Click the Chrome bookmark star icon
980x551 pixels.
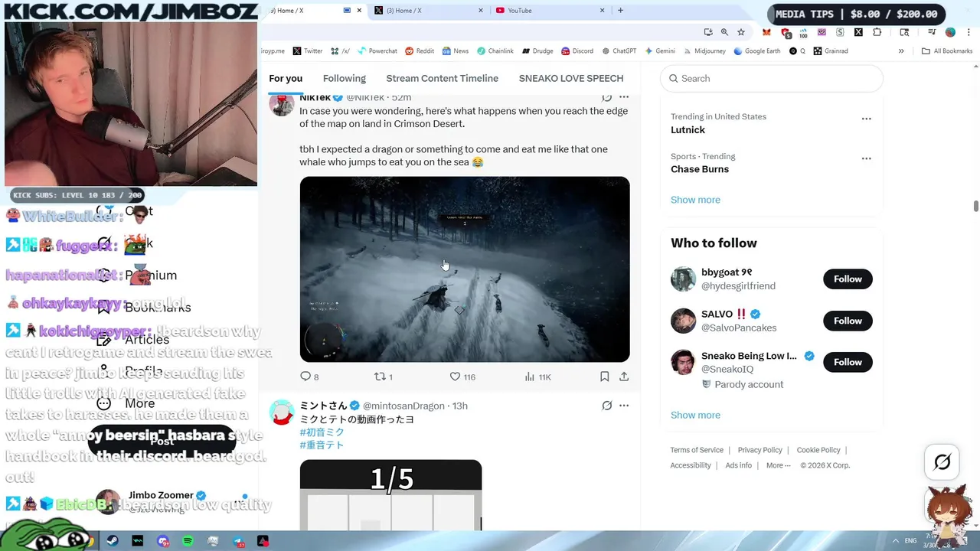tap(741, 32)
